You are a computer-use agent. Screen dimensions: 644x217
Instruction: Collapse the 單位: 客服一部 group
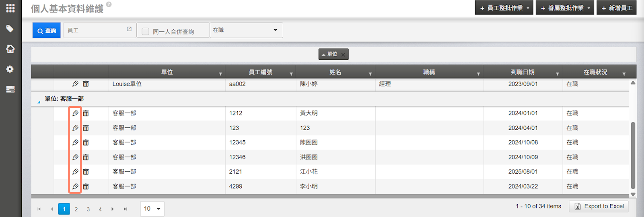[x=39, y=102]
